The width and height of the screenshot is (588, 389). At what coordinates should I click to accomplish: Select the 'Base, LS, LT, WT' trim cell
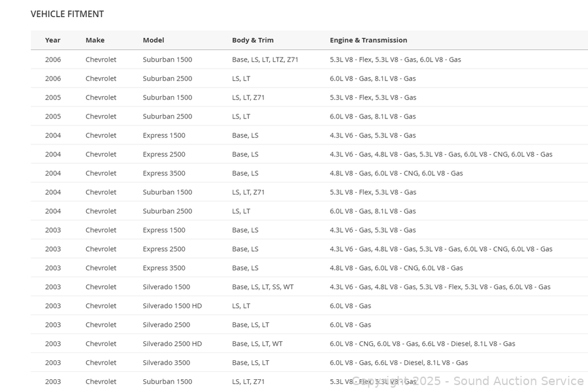tap(257, 343)
